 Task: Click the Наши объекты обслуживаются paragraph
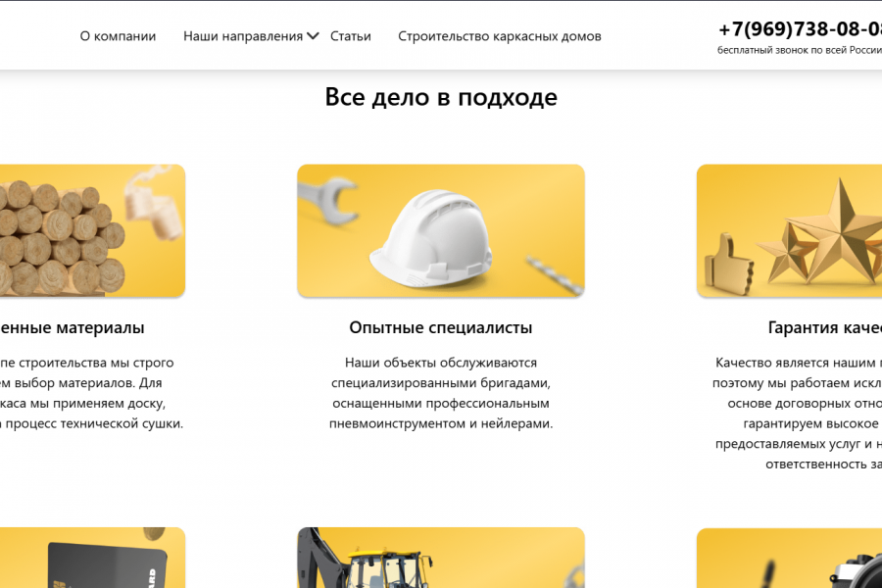pos(441,393)
